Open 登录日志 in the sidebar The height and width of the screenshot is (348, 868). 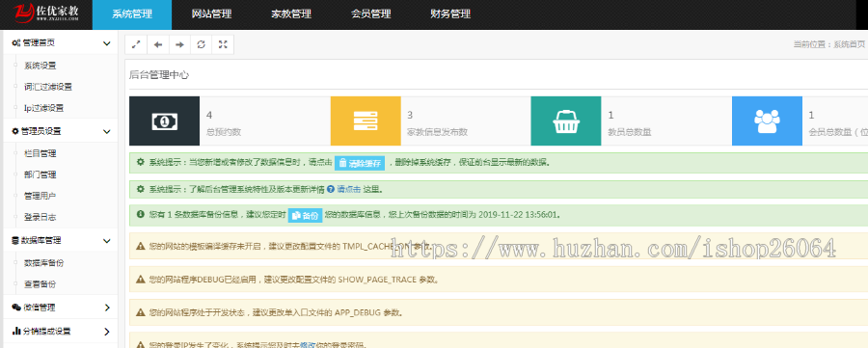[41, 217]
